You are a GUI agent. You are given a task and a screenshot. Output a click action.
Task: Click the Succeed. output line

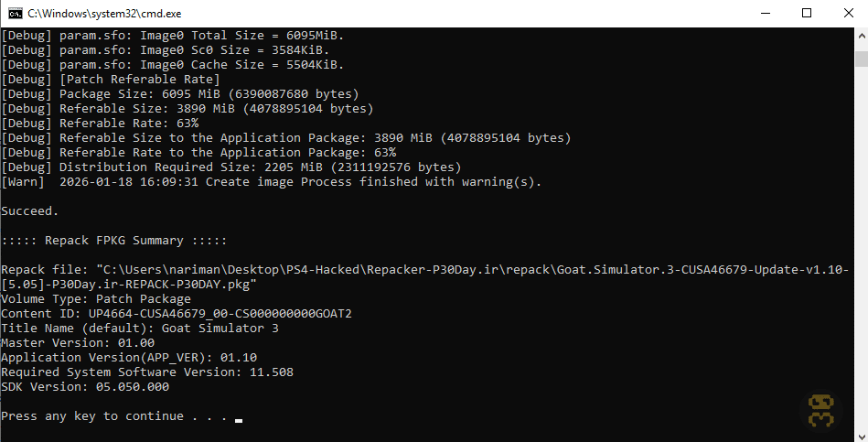30,211
